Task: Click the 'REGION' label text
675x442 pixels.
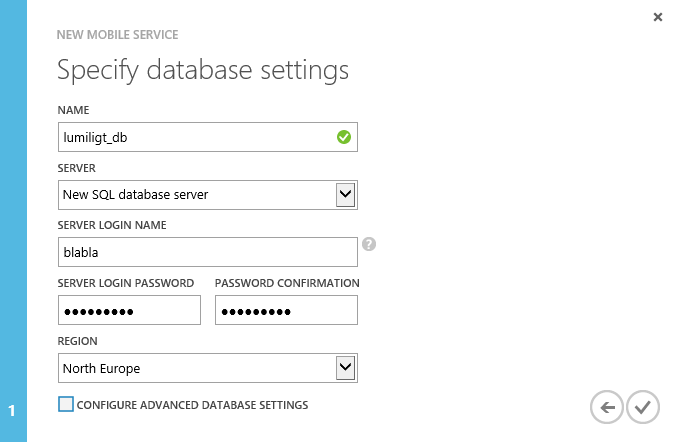Action: [x=78, y=341]
